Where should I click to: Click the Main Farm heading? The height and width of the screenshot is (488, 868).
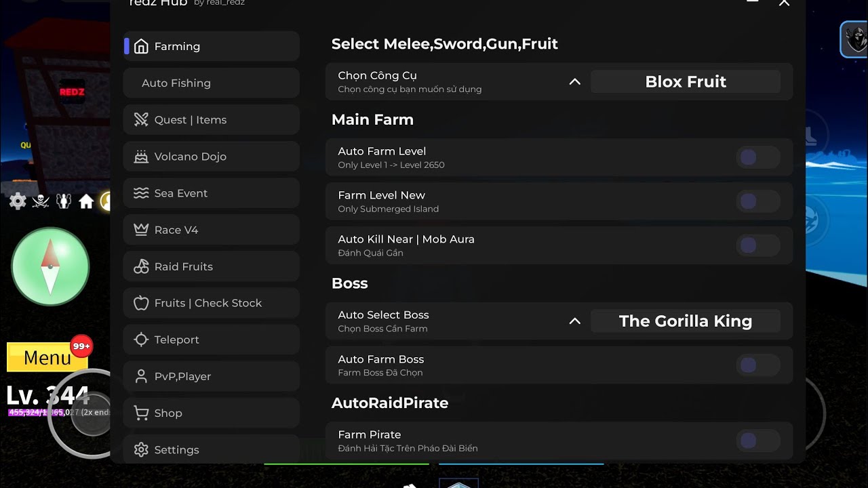click(x=372, y=120)
